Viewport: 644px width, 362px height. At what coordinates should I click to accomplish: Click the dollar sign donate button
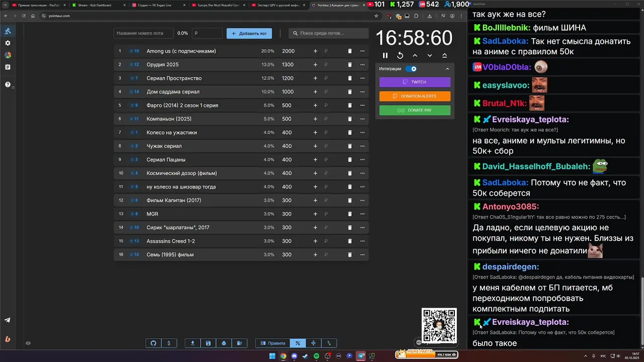point(169,343)
